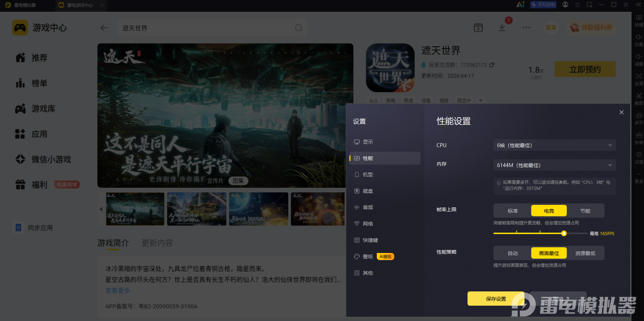
Task: Click the 立即预约 reserve button
Action: point(585,69)
